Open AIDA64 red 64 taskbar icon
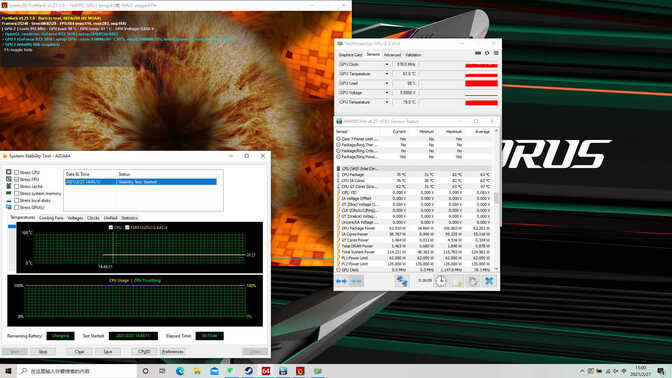This screenshot has width=672, height=378. 266,371
